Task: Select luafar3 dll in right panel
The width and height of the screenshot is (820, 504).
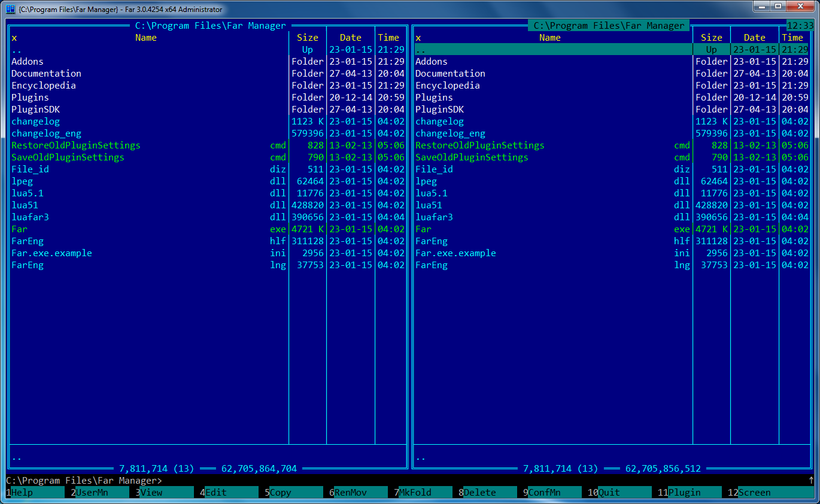Action: pos(612,217)
